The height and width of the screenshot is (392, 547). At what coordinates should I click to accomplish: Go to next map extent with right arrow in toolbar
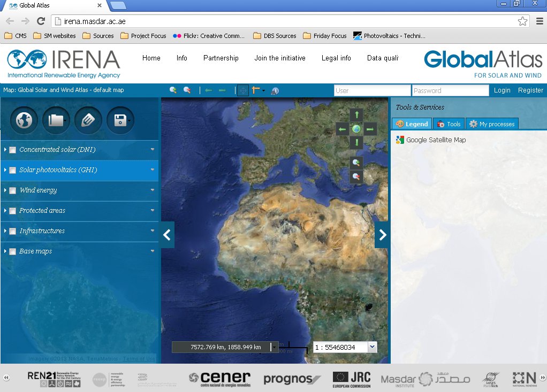pos(222,90)
